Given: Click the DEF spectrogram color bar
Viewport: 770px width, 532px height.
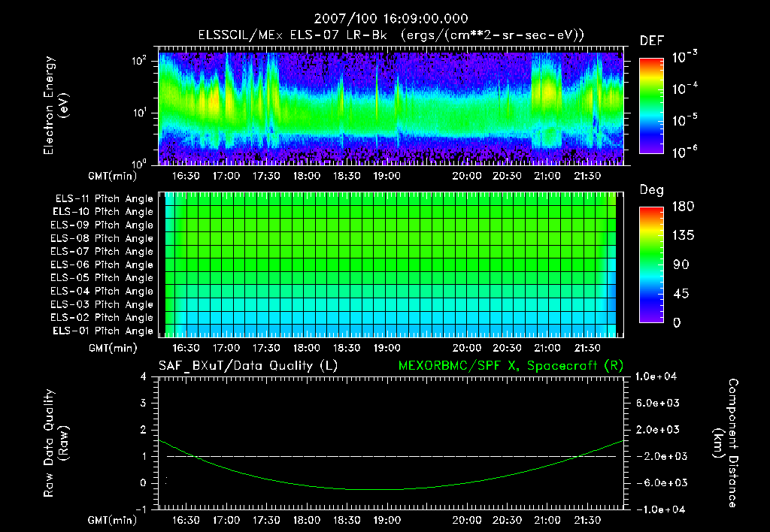Looking at the screenshot, I should pos(651,106).
